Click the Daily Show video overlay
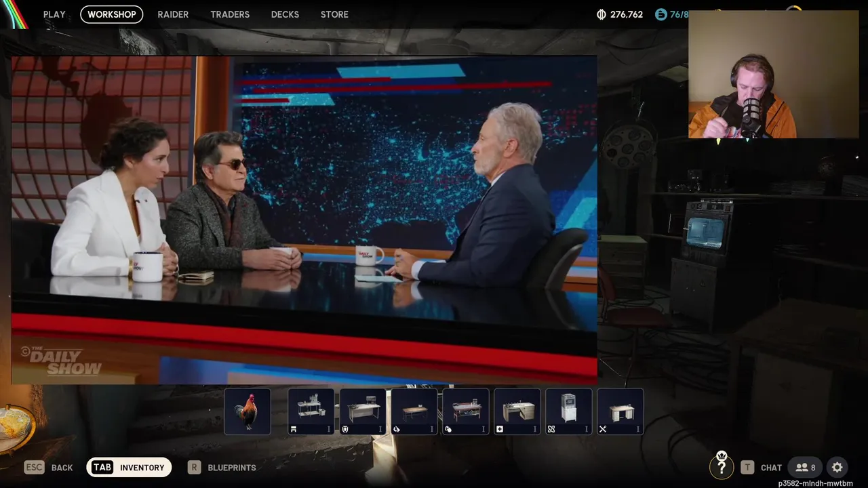The height and width of the screenshot is (488, 868). tap(304, 220)
